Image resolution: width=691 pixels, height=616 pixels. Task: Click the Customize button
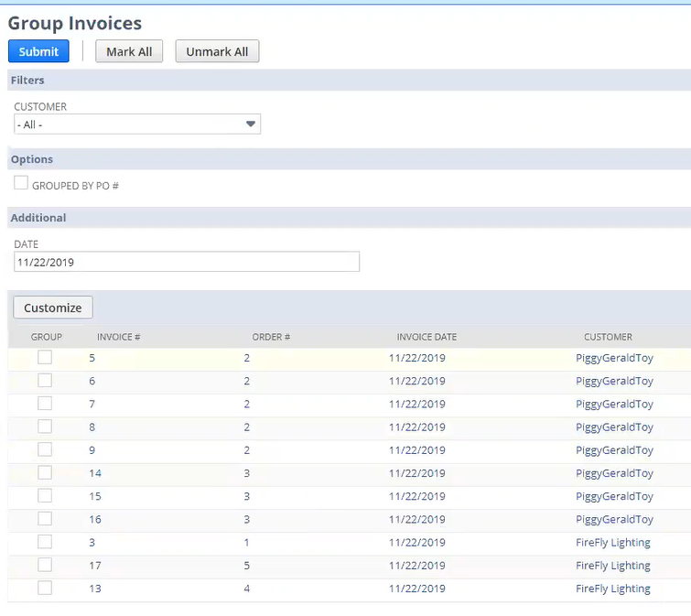53,308
